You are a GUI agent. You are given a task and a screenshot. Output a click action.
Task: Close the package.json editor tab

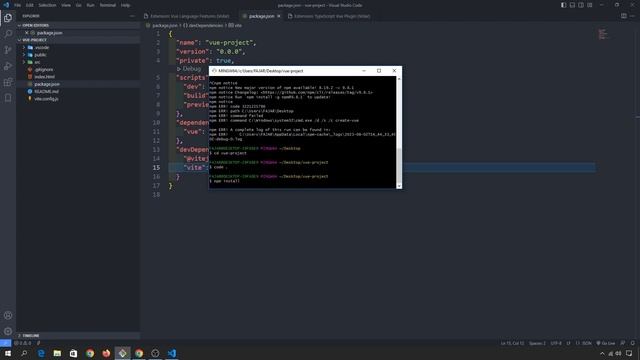click(x=279, y=16)
